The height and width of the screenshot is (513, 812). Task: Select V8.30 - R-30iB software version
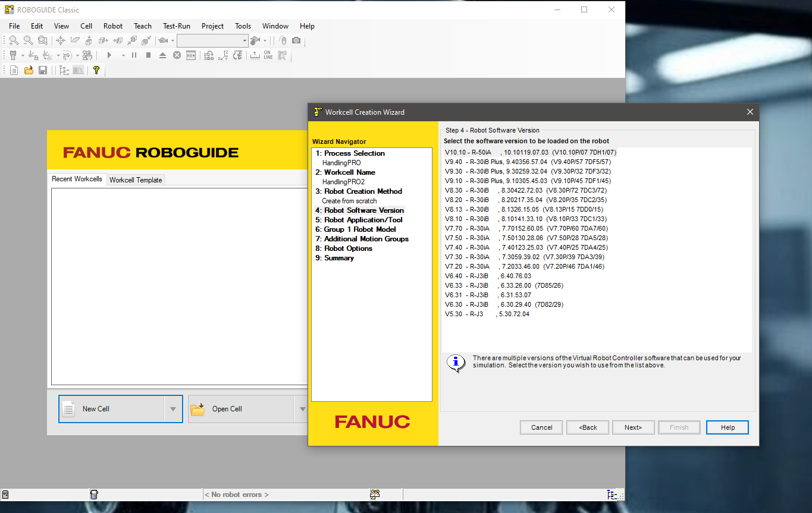point(526,190)
